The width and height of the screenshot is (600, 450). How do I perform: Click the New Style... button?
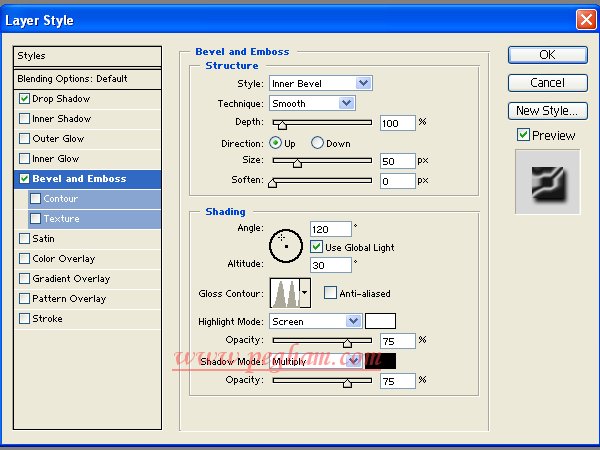pyautogui.click(x=547, y=111)
